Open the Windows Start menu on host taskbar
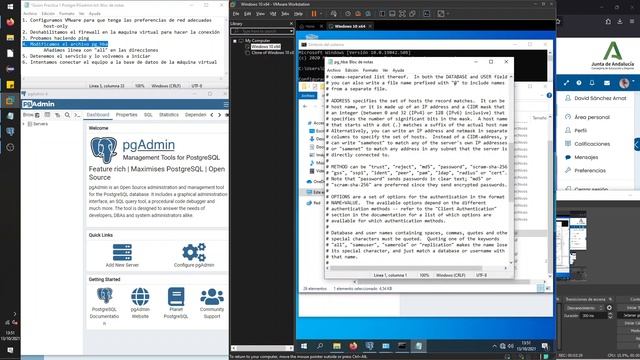The width and height of the screenshot is (640, 360). [10, 7]
